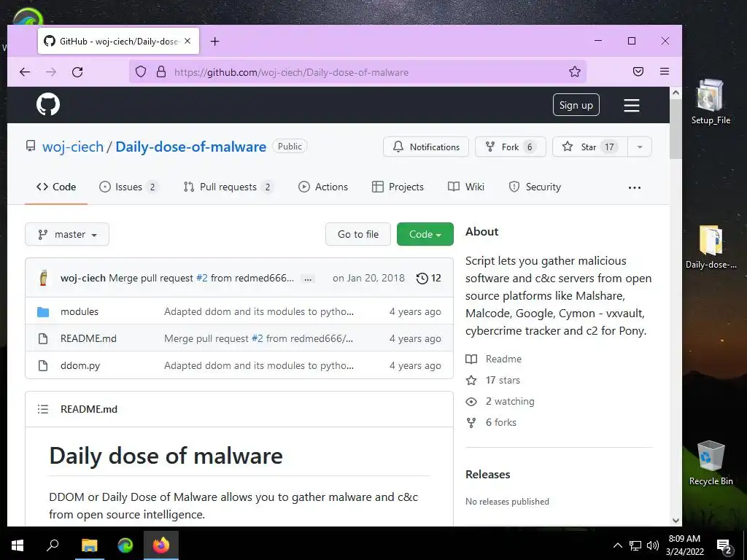
Task: Switch to the Code tab
Action: 56,187
